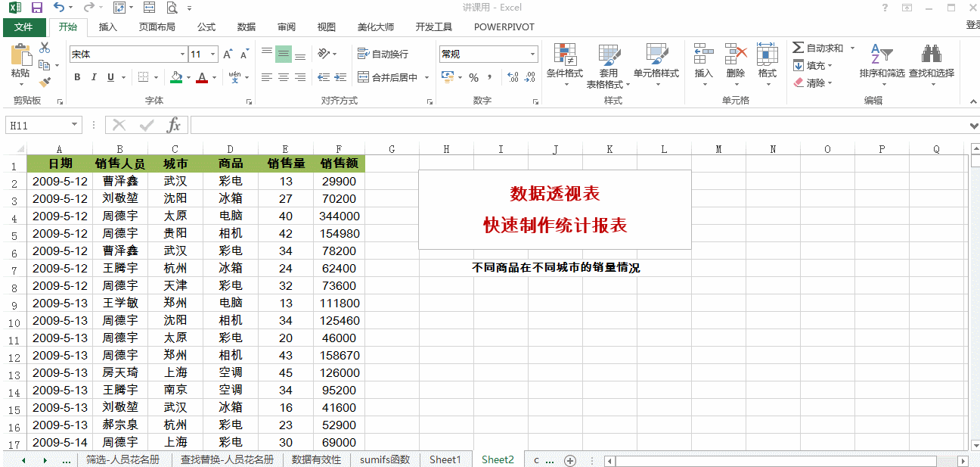Screen dimensions: 980x467
Task: Click the percent style icon
Action: pyautogui.click(x=473, y=77)
